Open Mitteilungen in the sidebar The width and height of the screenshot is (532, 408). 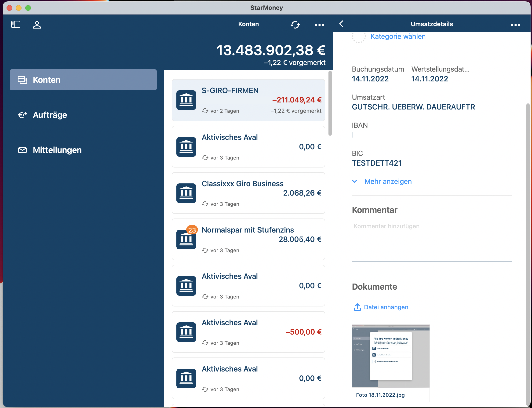tap(57, 150)
